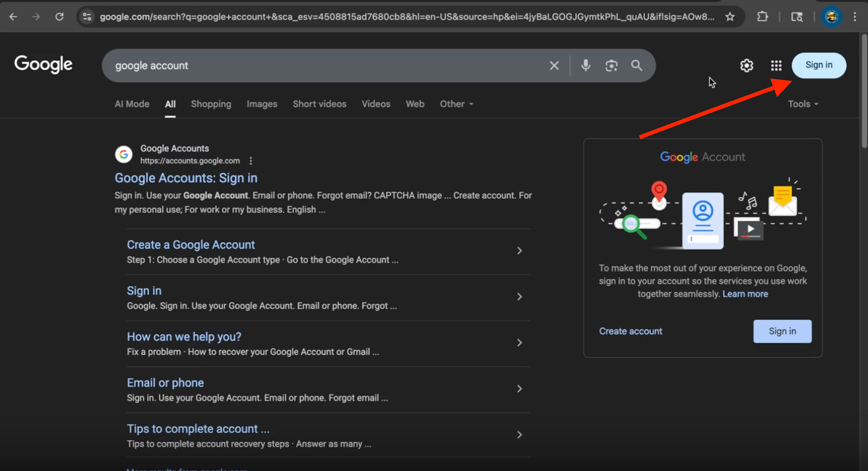Image resolution: width=868 pixels, height=471 pixels.
Task: Open the Chrome three-dot menu
Action: point(855,17)
